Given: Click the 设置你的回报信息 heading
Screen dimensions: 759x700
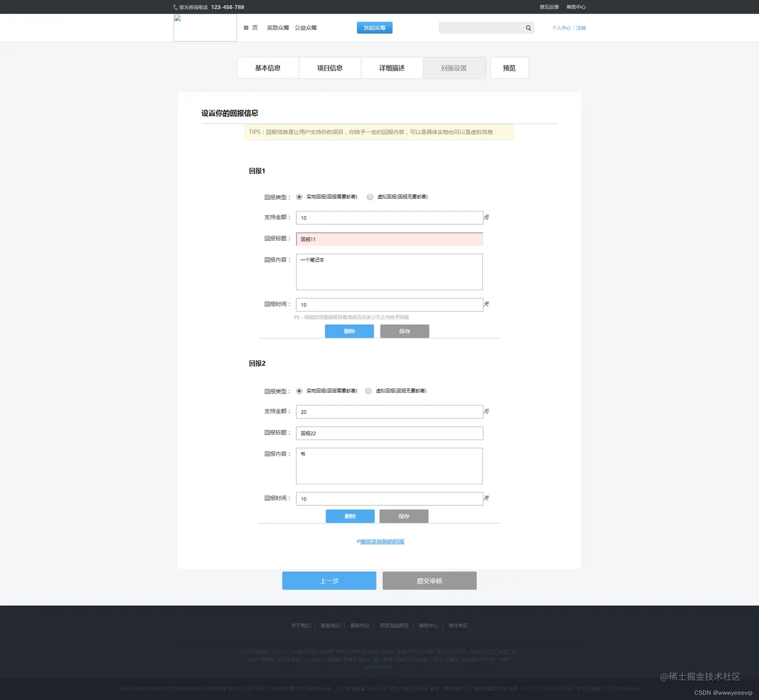Looking at the screenshot, I should pyautogui.click(x=230, y=113).
